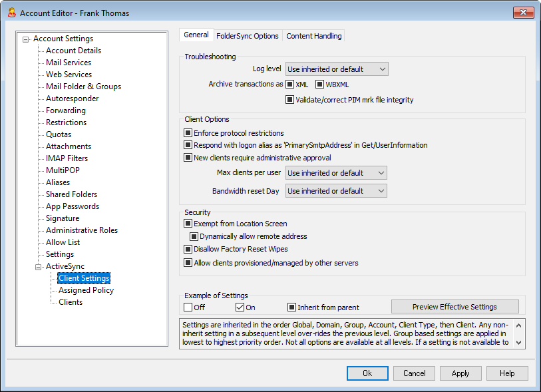Select Assigned Policy in the tree
Viewport: 541px width, 392px height.
click(x=86, y=290)
